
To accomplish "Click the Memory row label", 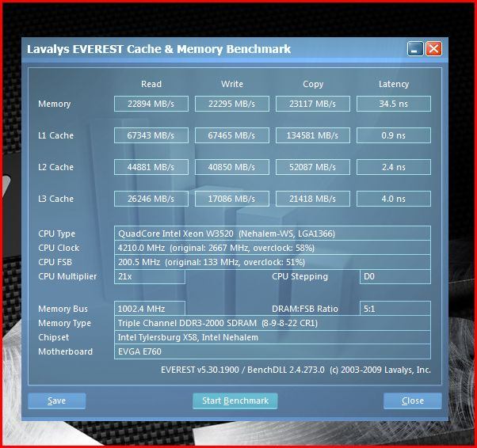I will (55, 104).
